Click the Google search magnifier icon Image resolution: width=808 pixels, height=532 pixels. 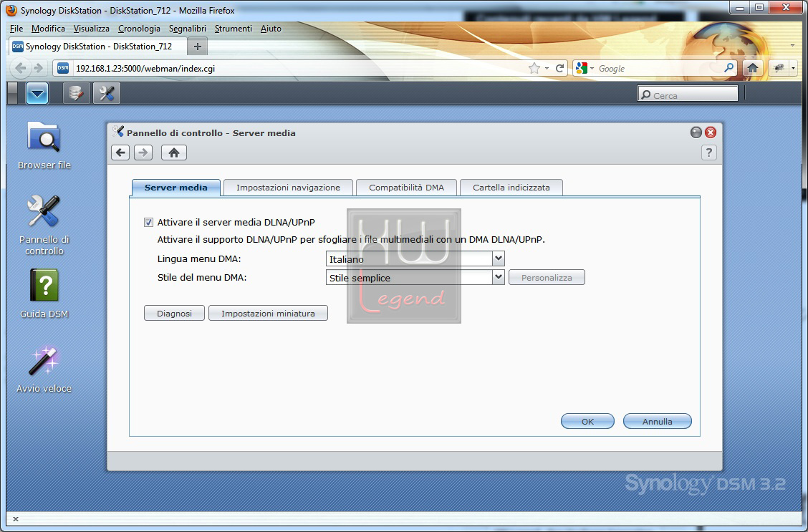[x=728, y=68]
